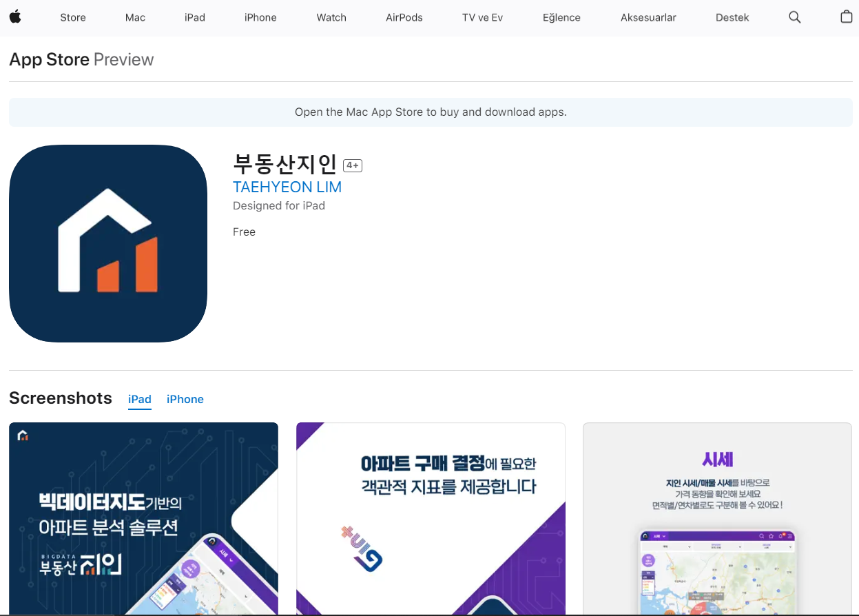Screen dimensions: 859x616
Task: Click the Apple logo in the navigation bar
Action: coord(15,17)
